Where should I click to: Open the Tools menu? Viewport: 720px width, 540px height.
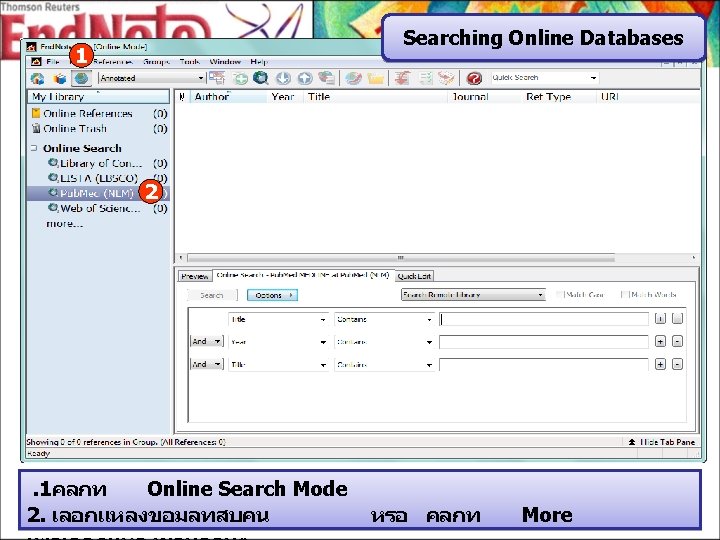(x=189, y=62)
